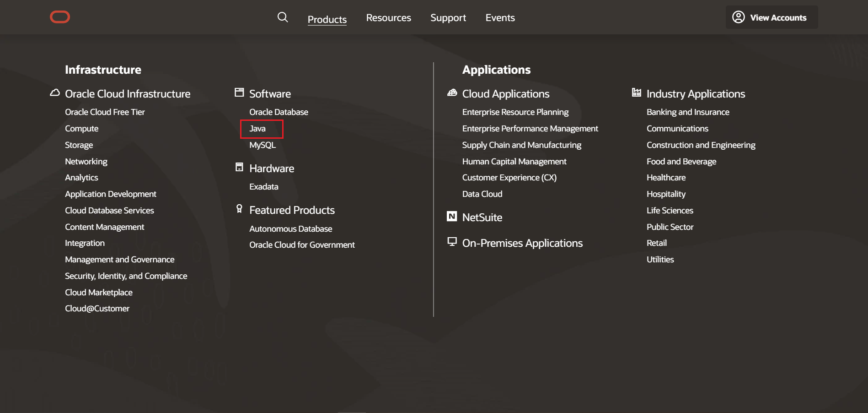Select the Featured Products ribbon icon

click(x=239, y=208)
